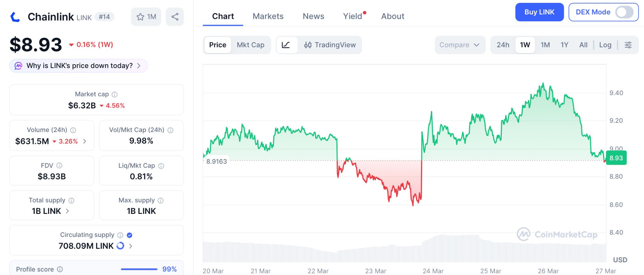Switch to the Markets tab
This screenshot has width=644, height=275.
(268, 16)
